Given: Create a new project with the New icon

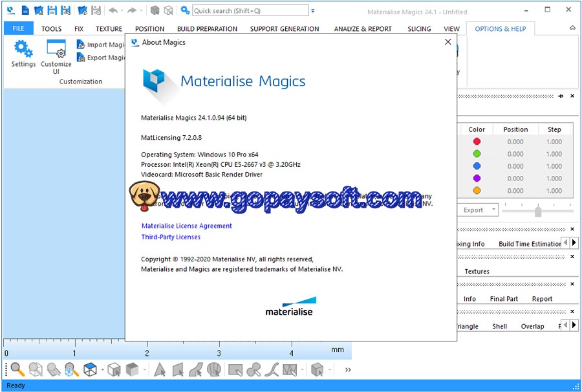Looking at the screenshot, I should click(x=25, y=10).
